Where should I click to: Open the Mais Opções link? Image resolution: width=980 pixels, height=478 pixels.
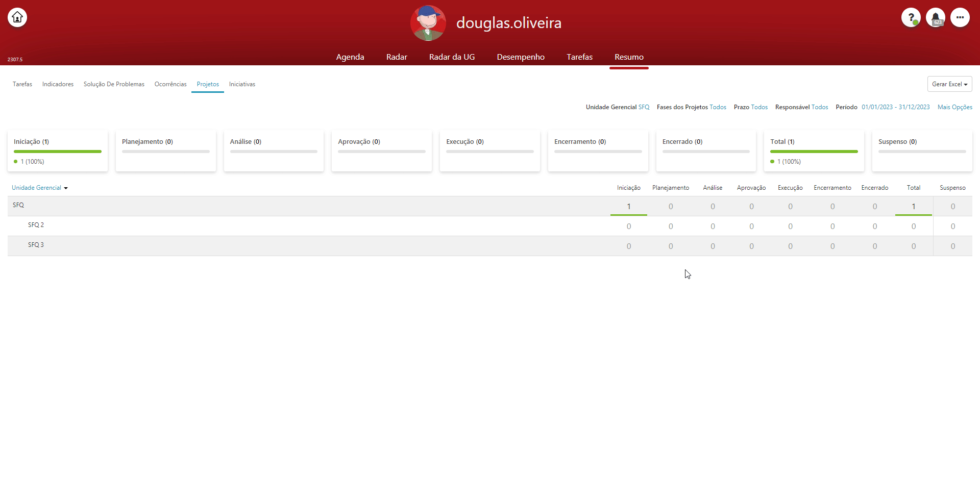click(x=955, y=107)
